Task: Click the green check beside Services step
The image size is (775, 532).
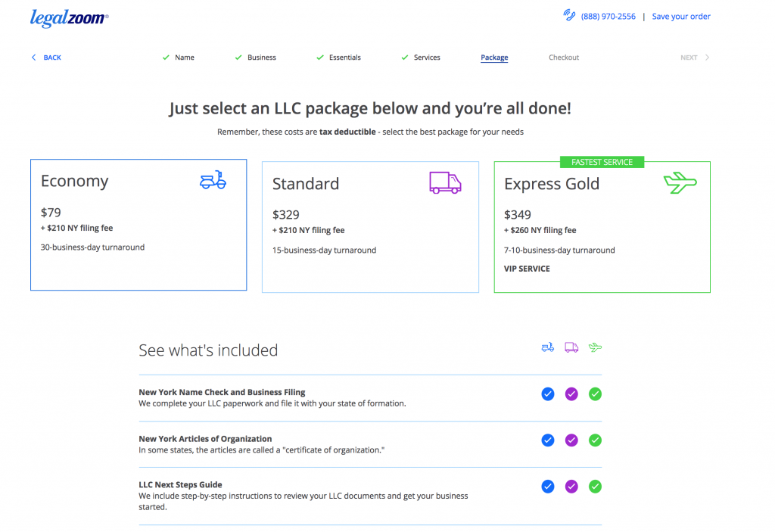Action: 405,58
